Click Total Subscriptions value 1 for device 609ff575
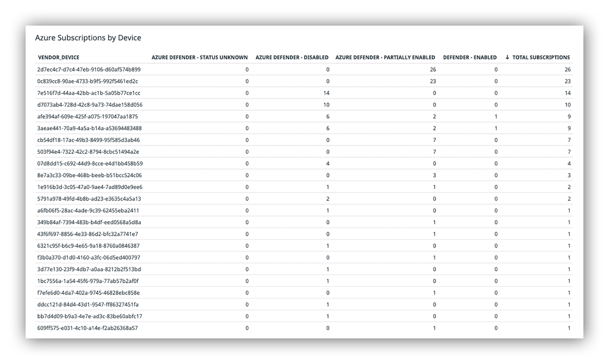The height and width of the screenshot is (364, 609). (569, 328)
